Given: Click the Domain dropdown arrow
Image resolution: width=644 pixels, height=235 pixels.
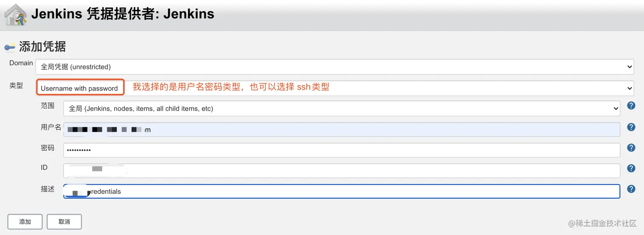Looking at the screenshot, I should pyautogui.click(x=630, y=67).
